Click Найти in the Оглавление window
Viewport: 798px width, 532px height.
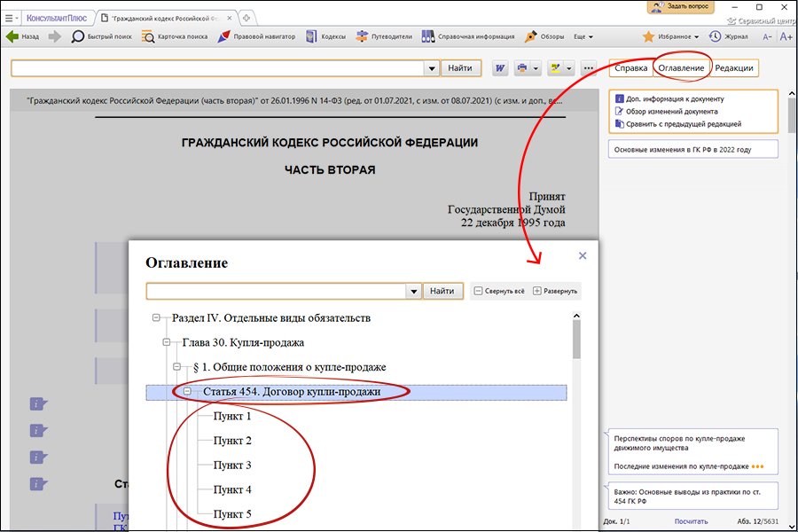442,291
